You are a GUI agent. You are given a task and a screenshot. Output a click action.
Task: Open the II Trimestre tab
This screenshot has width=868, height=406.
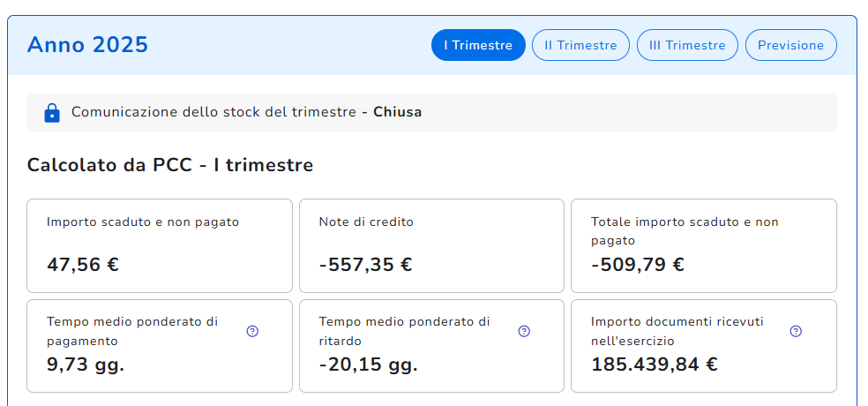580,46
